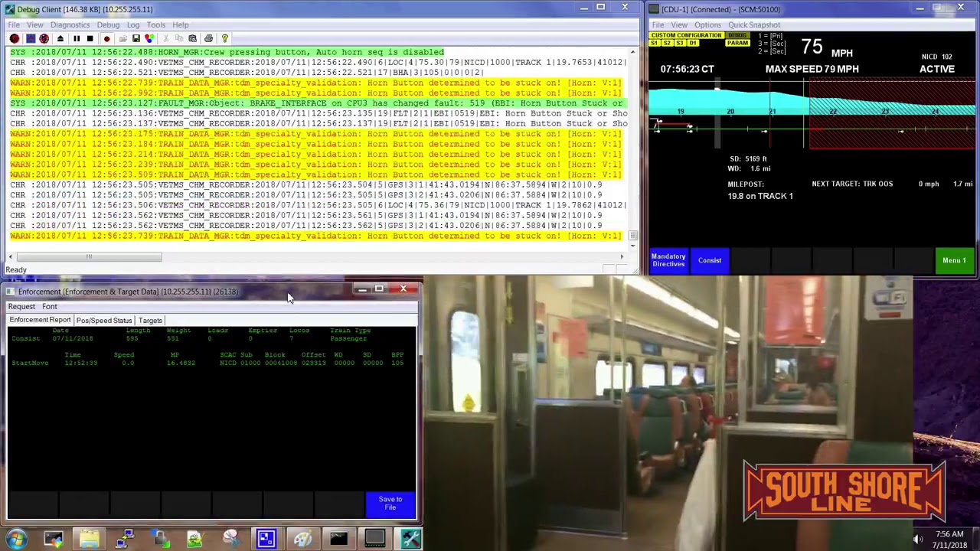
Task: Open the File Explorer folder taskbar icon
Action: click(89, 539)
